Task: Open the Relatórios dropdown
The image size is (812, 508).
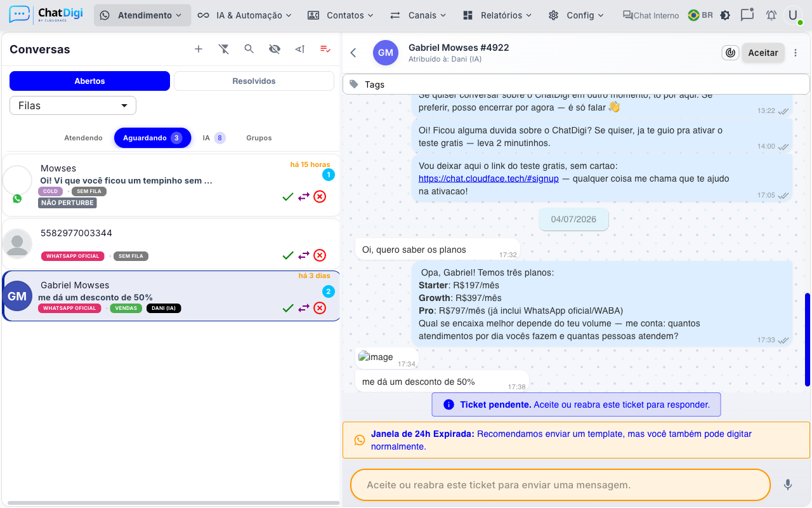Action: (x=497, y=15)
